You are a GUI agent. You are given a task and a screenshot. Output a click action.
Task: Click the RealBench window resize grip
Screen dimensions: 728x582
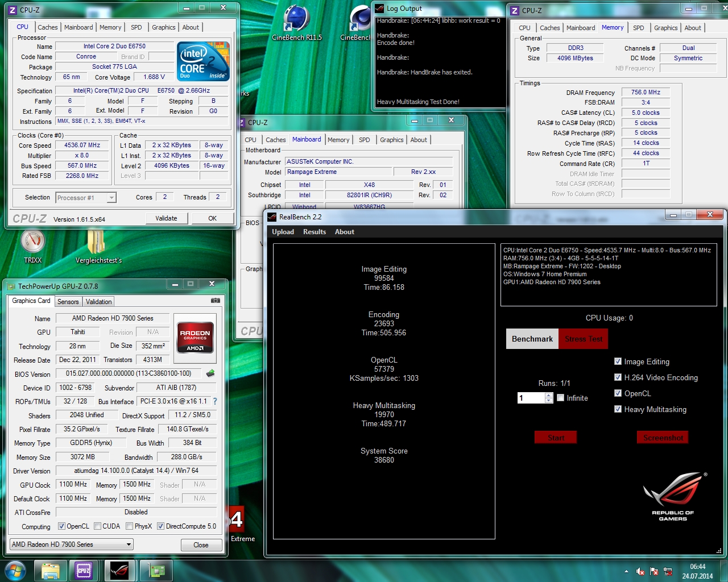(x=719, y=551)
